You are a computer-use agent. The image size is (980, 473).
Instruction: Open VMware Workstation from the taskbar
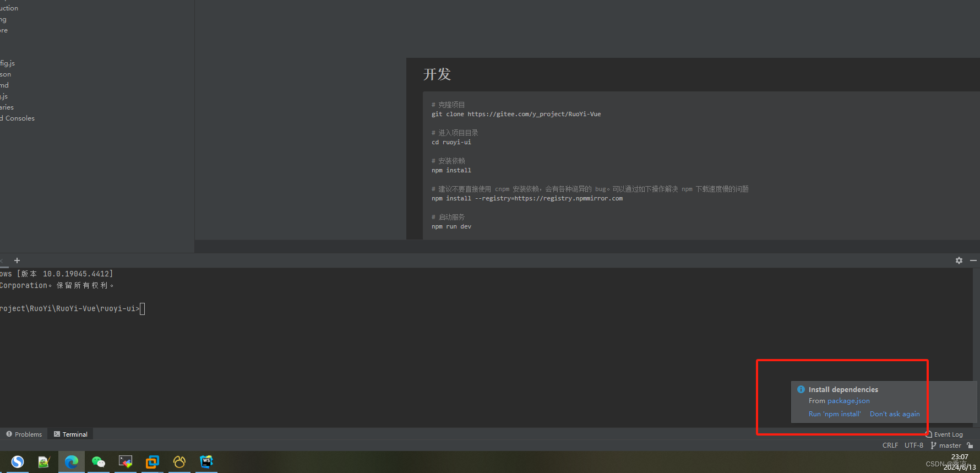click(x=153, y=461)
